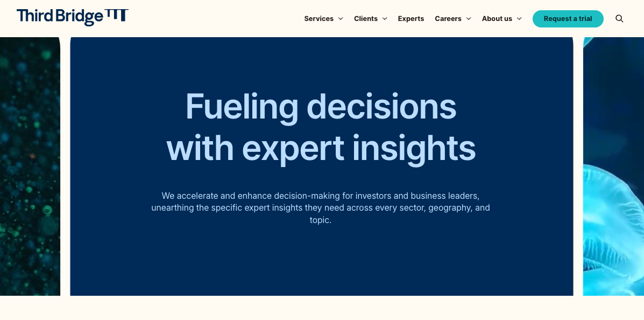The image size is (644, 320).
Task: Open the About us menu
Action: [497, 19]
